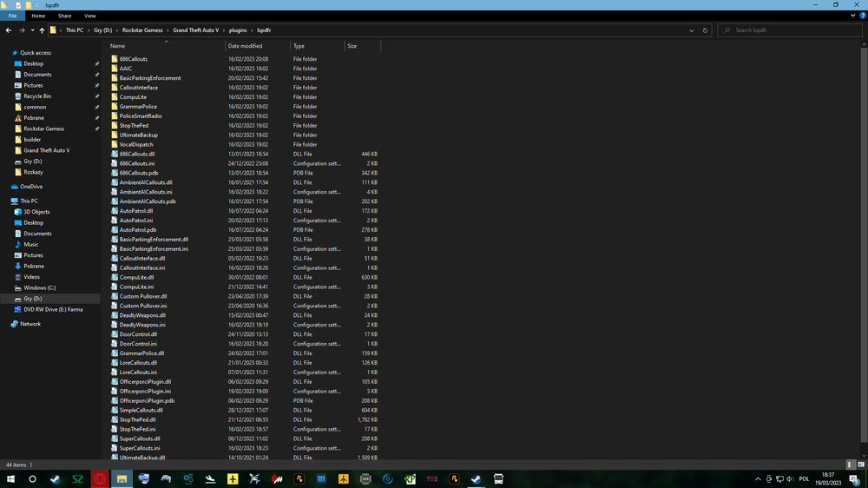Navigate to Grand Theft Auto V breadcrumb
868x488 pixels.
(195, 30)
